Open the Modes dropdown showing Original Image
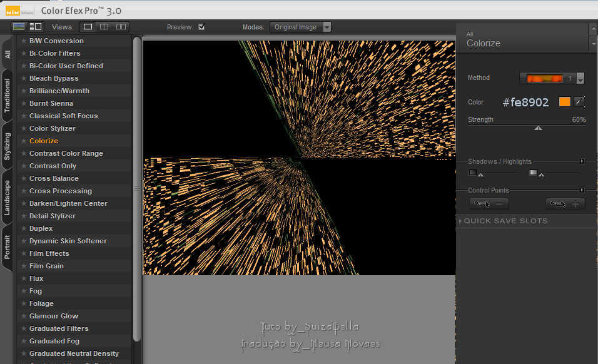 (x=300, y=27)
